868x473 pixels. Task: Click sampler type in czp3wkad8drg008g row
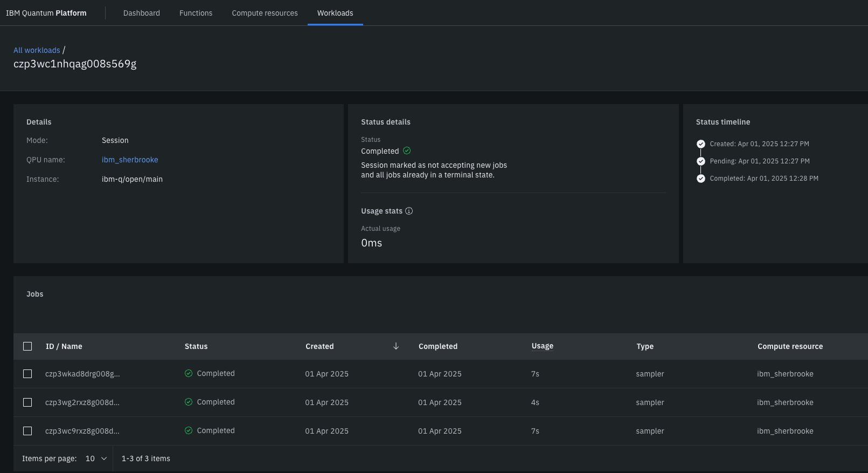[650, 374]
